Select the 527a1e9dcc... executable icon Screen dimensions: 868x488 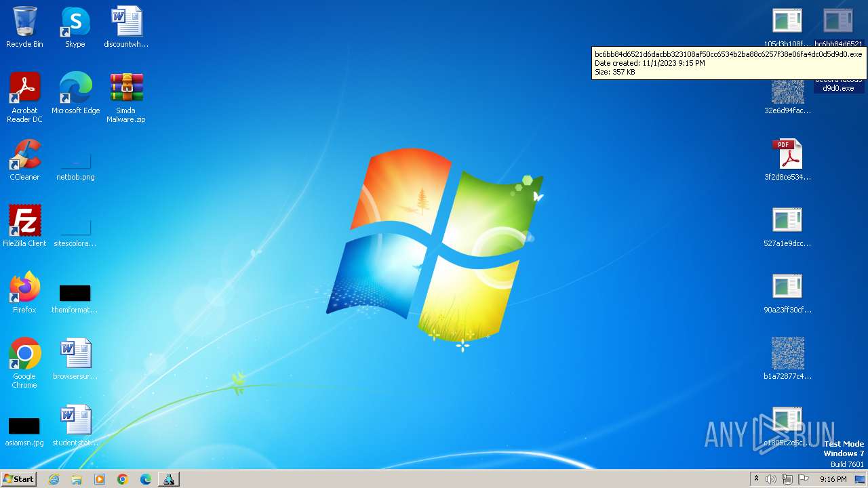pos(787,226)
